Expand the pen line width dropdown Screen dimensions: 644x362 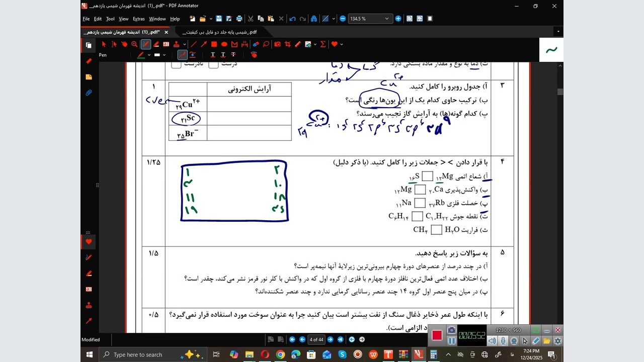164,55
